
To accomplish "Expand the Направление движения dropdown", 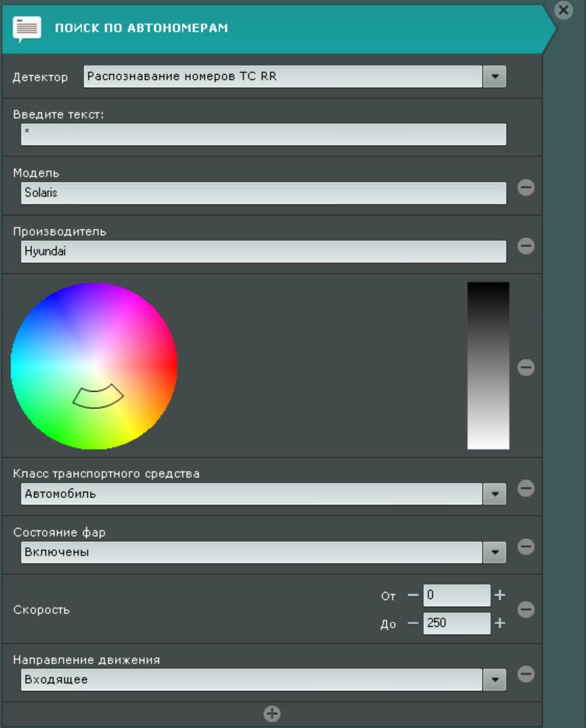I will tap(494, 679).
